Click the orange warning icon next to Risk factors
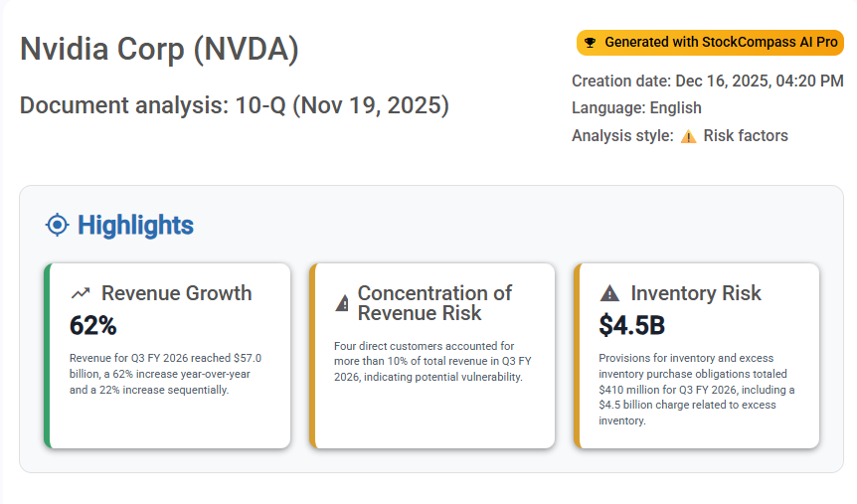Image resolution: width=857 pixels, height=504 pixels. 688,136
